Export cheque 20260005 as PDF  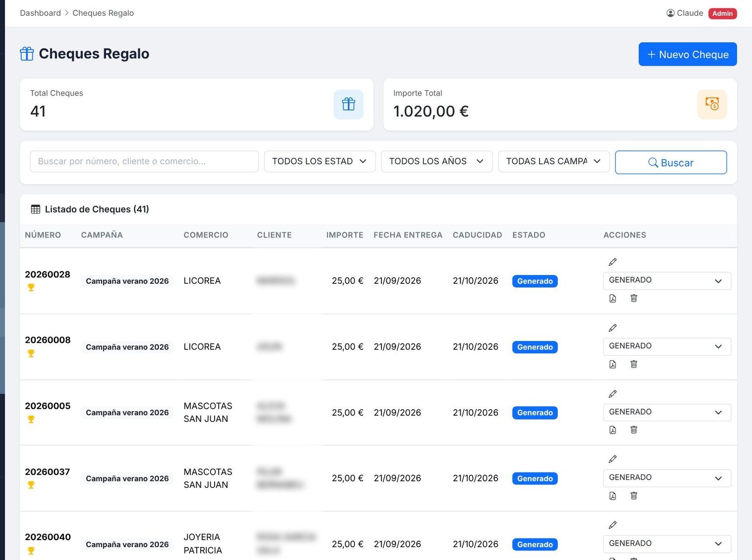(613, 430)
